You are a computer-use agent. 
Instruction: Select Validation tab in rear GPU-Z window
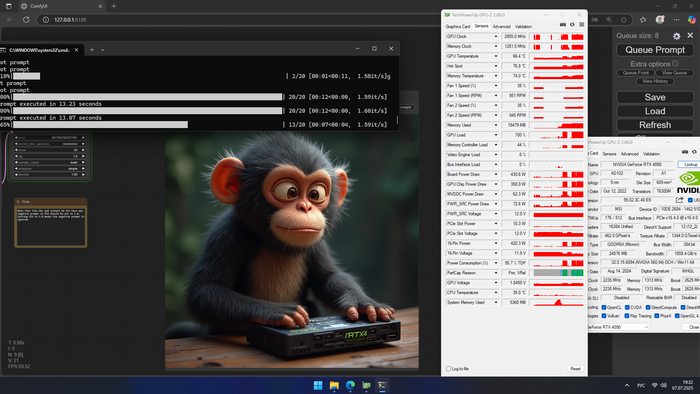pos(651,154)
